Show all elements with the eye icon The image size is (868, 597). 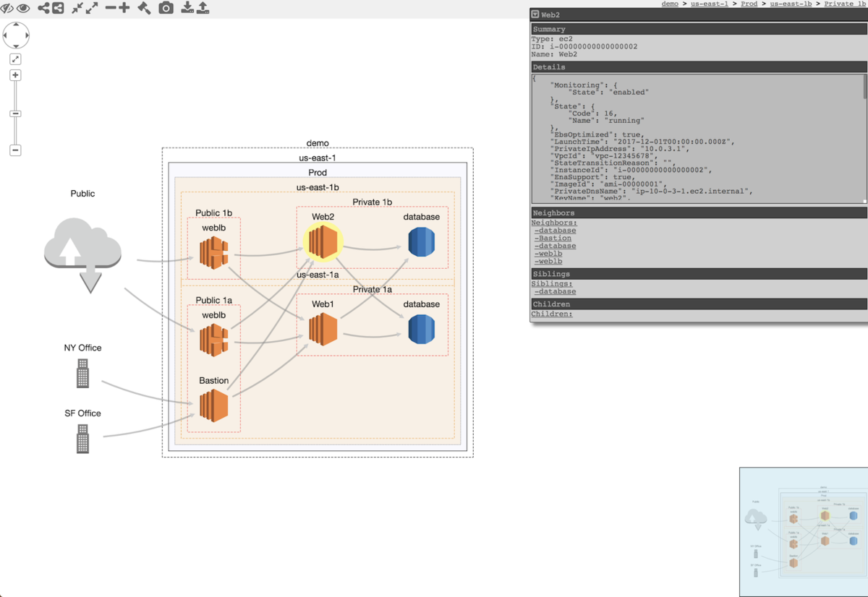tap(22, 8)
